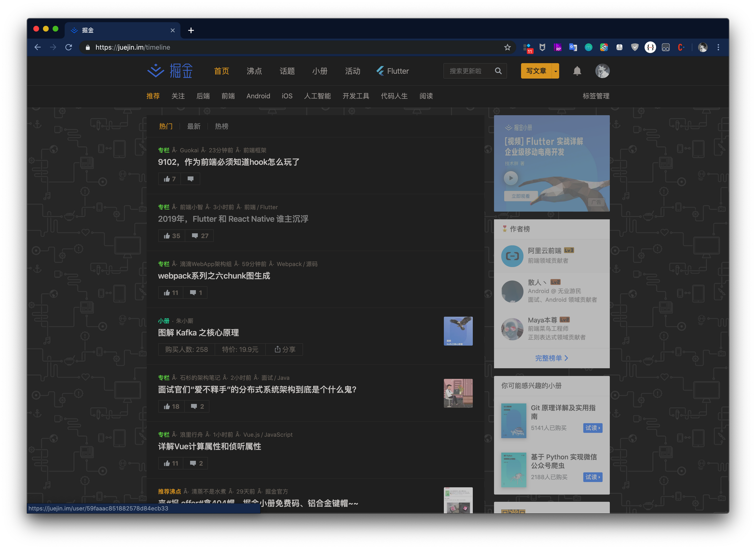Open 标签管理 link
This screenshot has height=549, width=756.
pyautogui.click(x=596, y=96)
